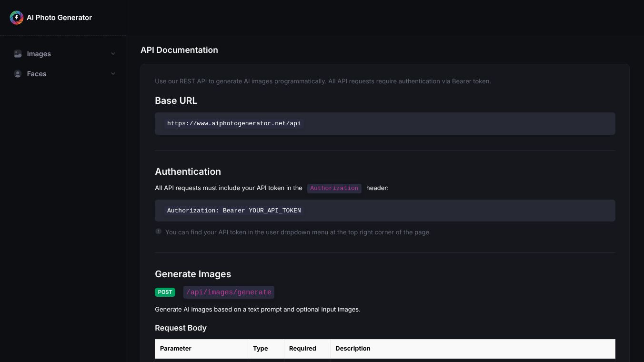Image resolution: width=644 pixels, height=362 pixels.
Task: Click the /api/images/generate endpoint chip
Action: [x=229, y=292]
